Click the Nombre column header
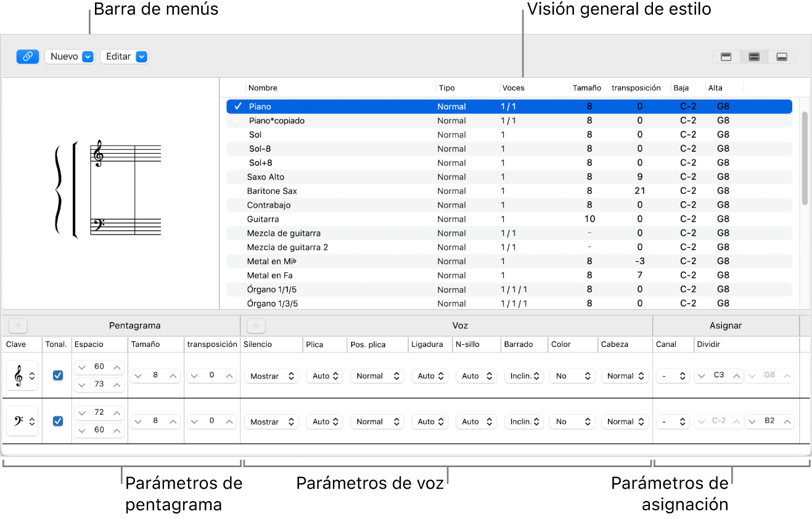 click(263, 88)
